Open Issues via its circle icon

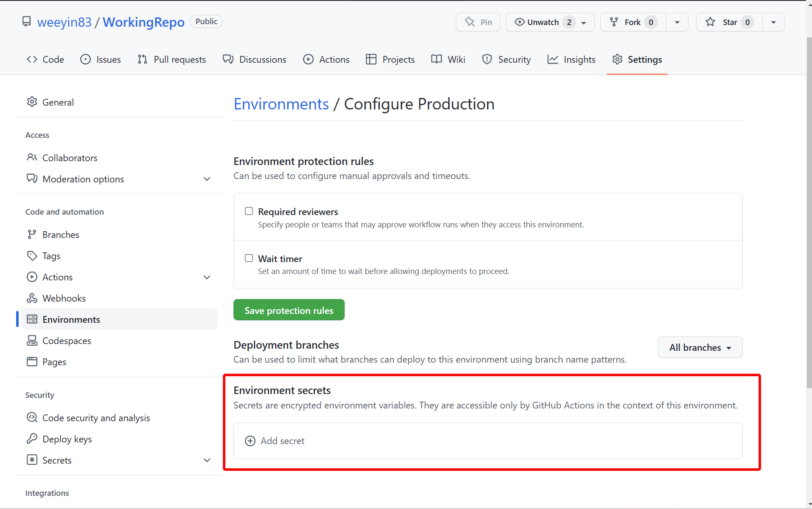(x=86, y=59)
